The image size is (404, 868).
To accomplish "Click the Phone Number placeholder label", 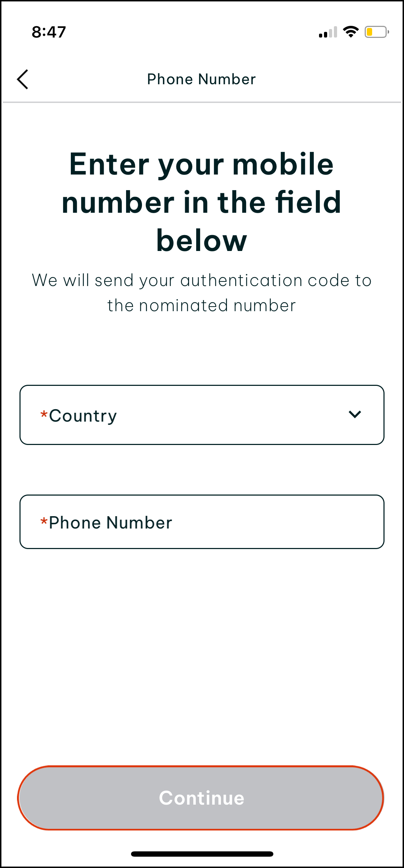I will click(110, 522).
